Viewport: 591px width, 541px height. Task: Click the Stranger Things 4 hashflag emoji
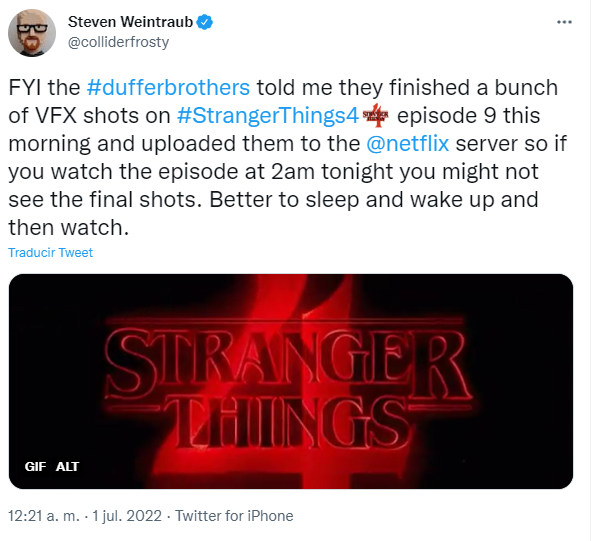[375, 115]
